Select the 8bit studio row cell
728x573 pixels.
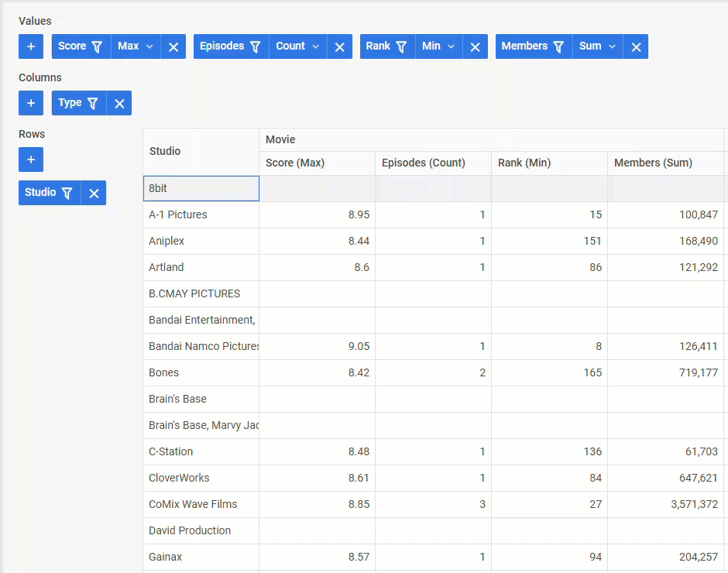(x=201, y=188)
